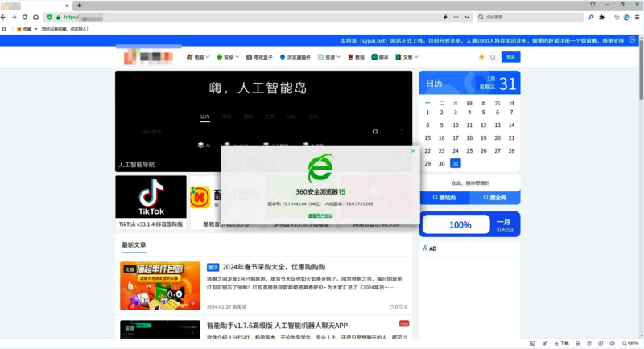Dismiss the blue announcement banner

tap(632, 40)
